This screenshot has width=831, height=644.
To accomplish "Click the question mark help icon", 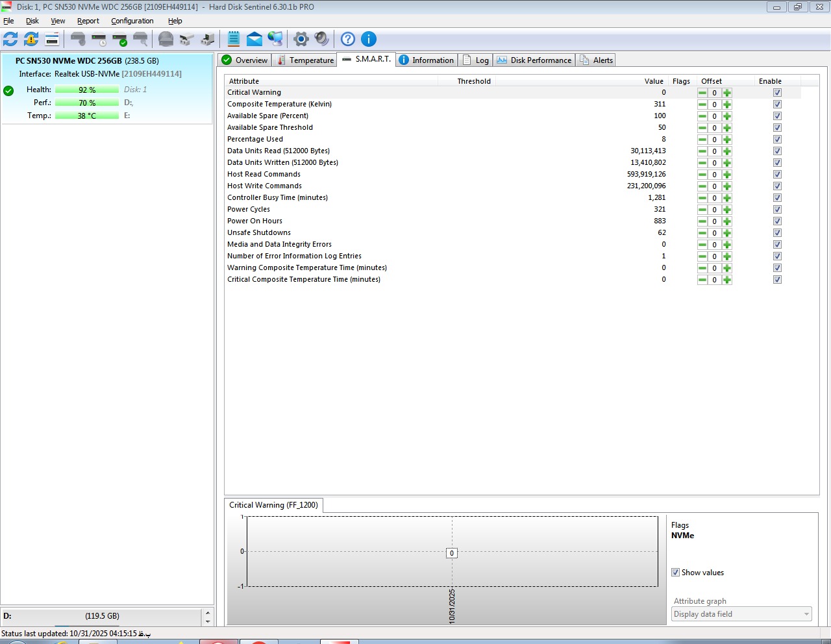I will 348,39.
